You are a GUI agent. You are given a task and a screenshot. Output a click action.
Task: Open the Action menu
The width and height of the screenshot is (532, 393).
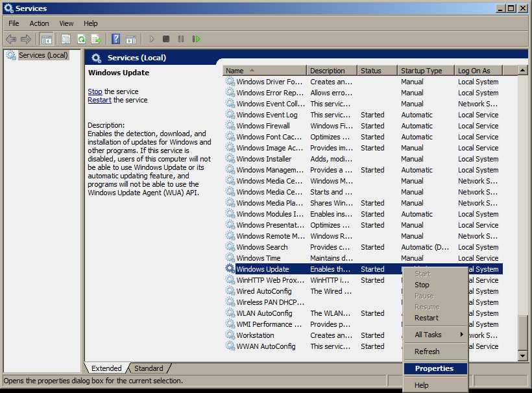[39, 23]
